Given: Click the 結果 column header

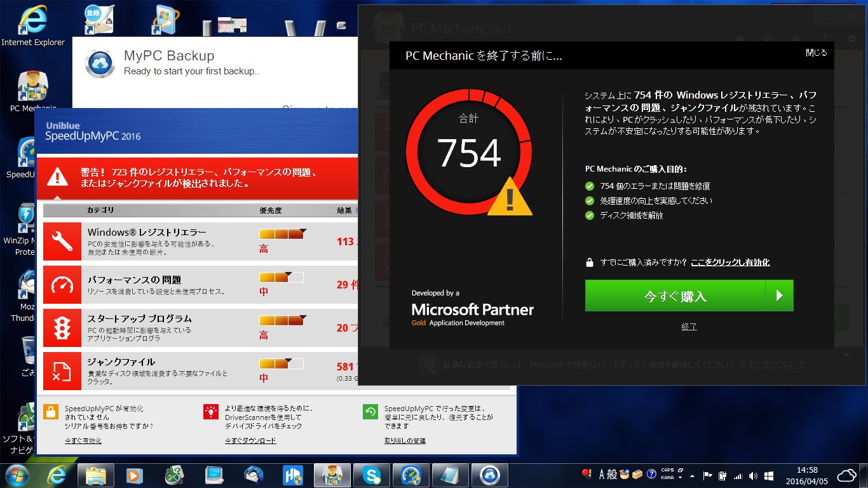Looking at the screenshot, I should (x=344, y=210).
